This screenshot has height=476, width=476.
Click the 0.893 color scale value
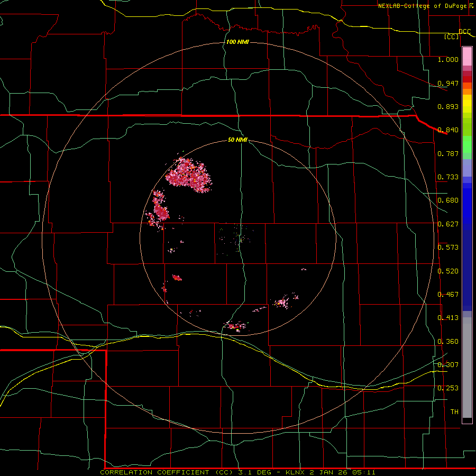(x=448, y=106)
